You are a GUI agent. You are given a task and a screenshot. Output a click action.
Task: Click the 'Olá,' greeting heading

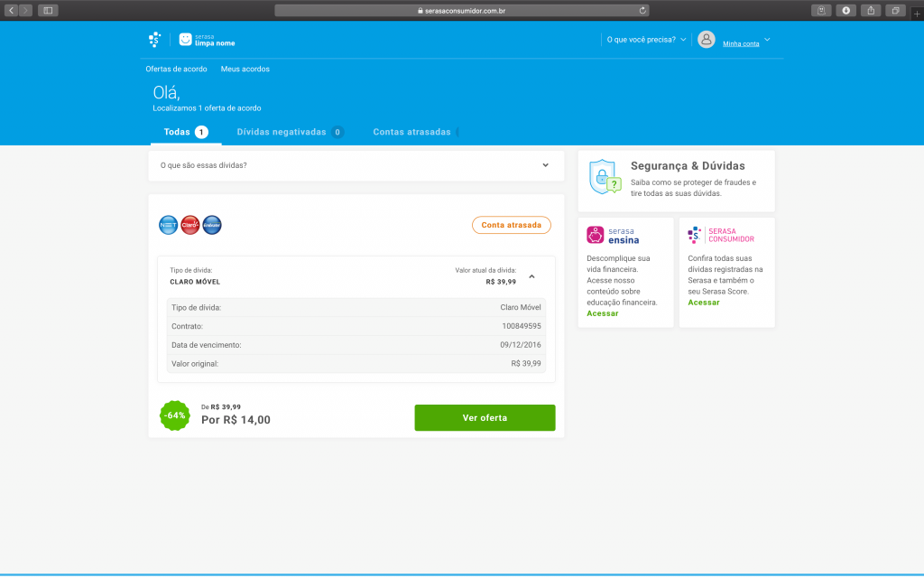(166, 93)
